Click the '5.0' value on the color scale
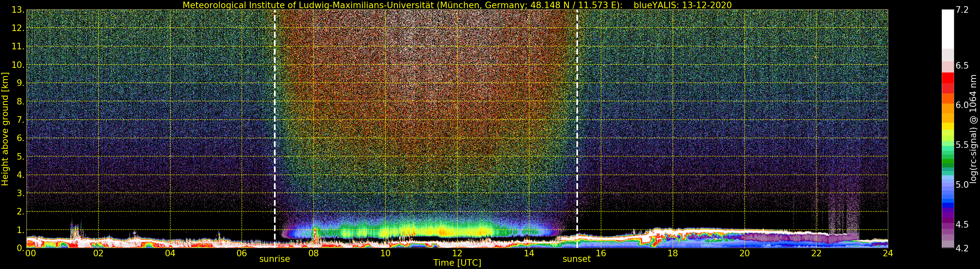Image resolution: width=980 pixels, height=269 pixels. click(962, 184)
